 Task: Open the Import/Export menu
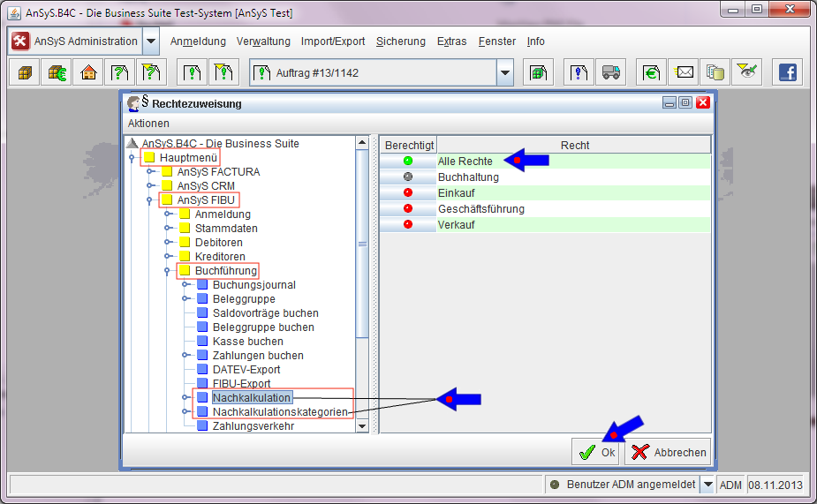pyautogui.click(x=332, y=41)
